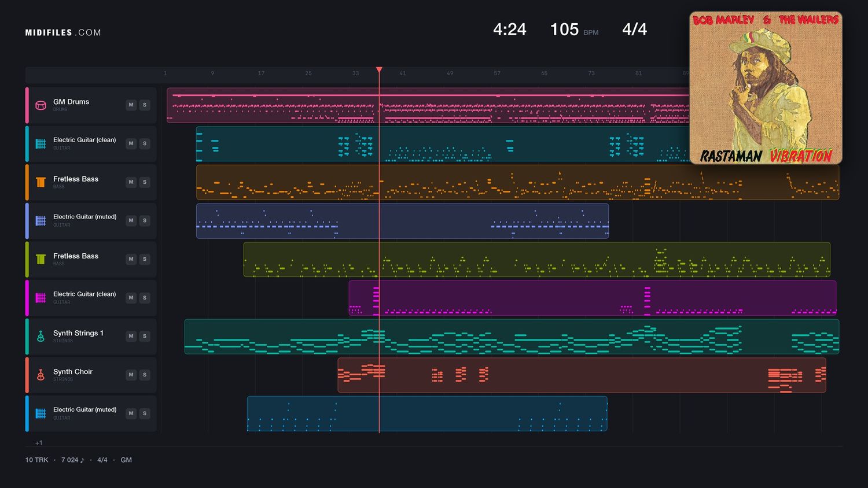Click the bright blue Electric Guitar (muted) note clip
The width and height of the screenshot is (868, 488).
point(427,413)
